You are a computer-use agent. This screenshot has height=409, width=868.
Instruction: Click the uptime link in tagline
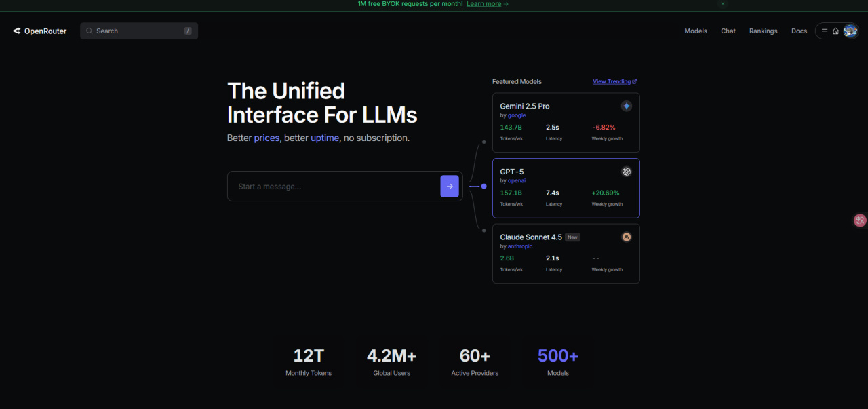[x=325, y=138]
